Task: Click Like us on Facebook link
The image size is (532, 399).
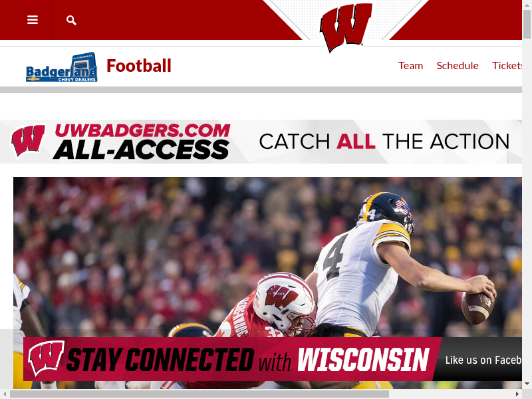Action: [483, 360]
